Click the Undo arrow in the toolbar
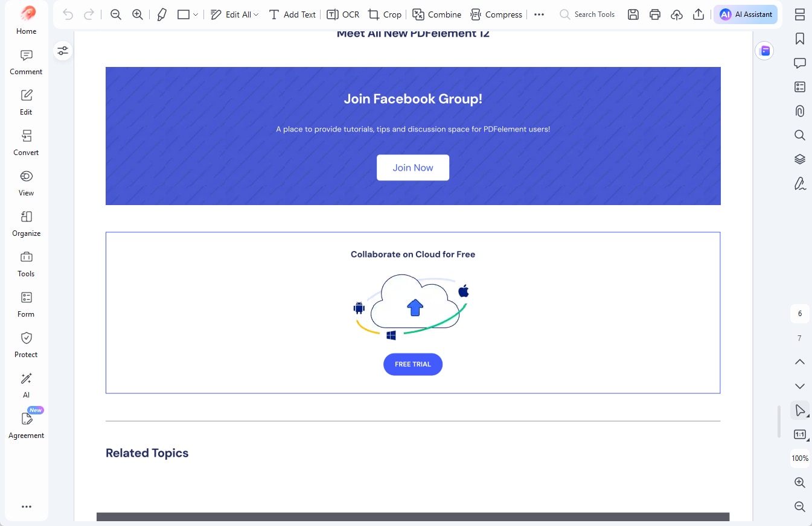The image size is (812, 526). (x=68, y=14)
